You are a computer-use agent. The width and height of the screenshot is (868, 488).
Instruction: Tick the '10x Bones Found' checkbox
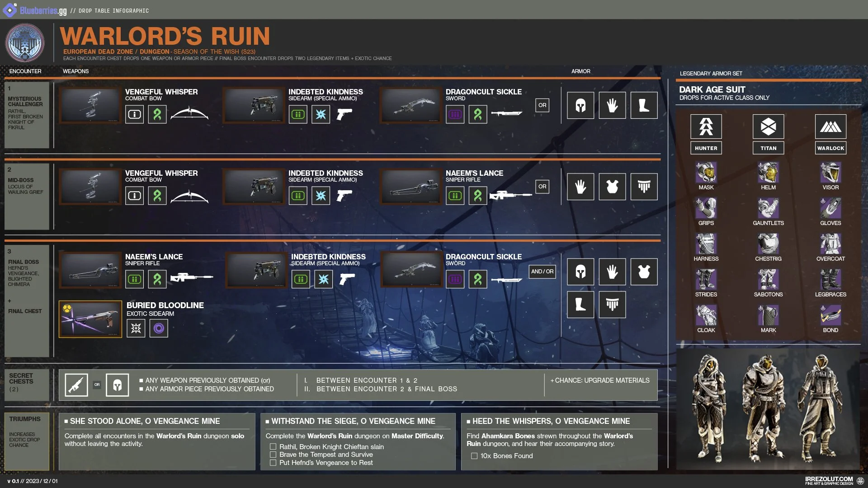(x=474, y=456)
